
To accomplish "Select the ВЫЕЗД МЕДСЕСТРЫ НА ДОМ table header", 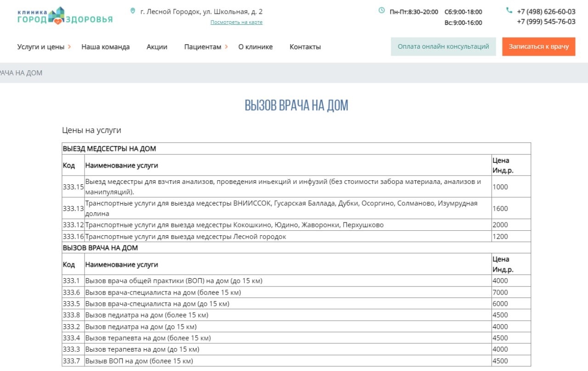I will [296, 148].
